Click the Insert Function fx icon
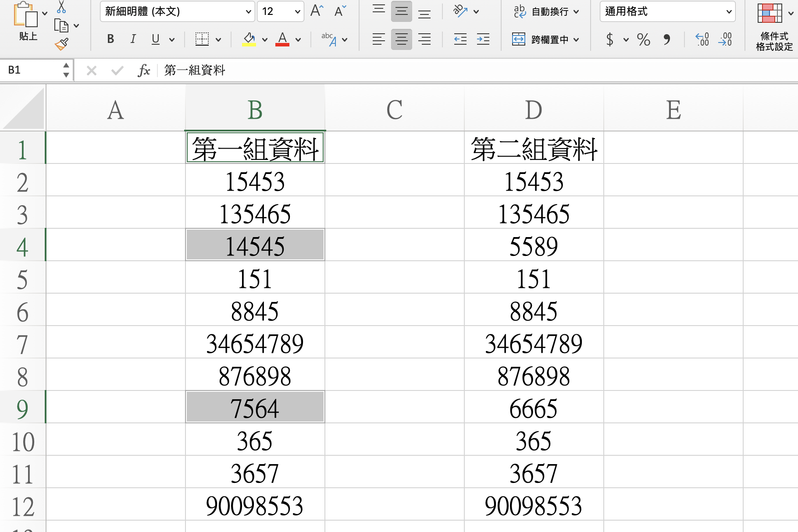 [x=144, y=70]
